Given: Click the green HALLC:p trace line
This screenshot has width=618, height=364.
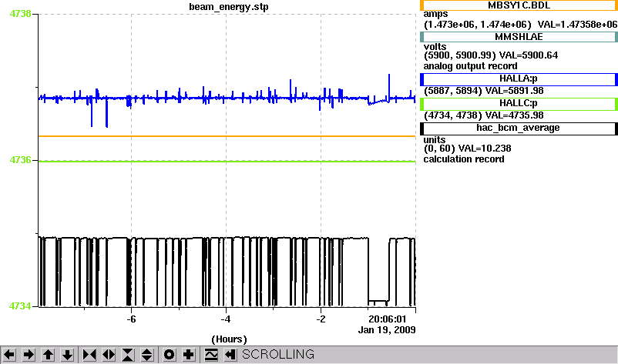Looking at the screenshot, I should pos(227,162).
